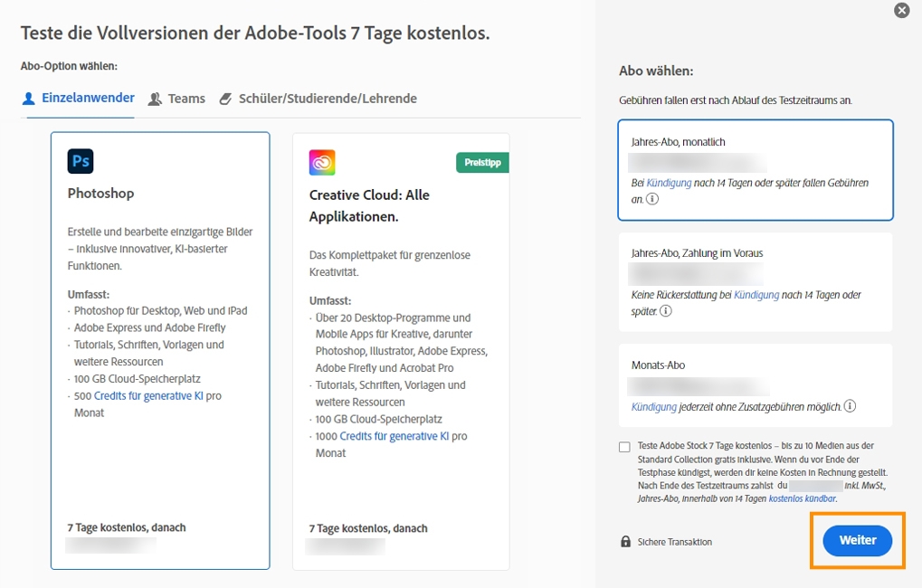Select the Creative Cloud Alle Applikationen card
922x588 pixels.
401,351
